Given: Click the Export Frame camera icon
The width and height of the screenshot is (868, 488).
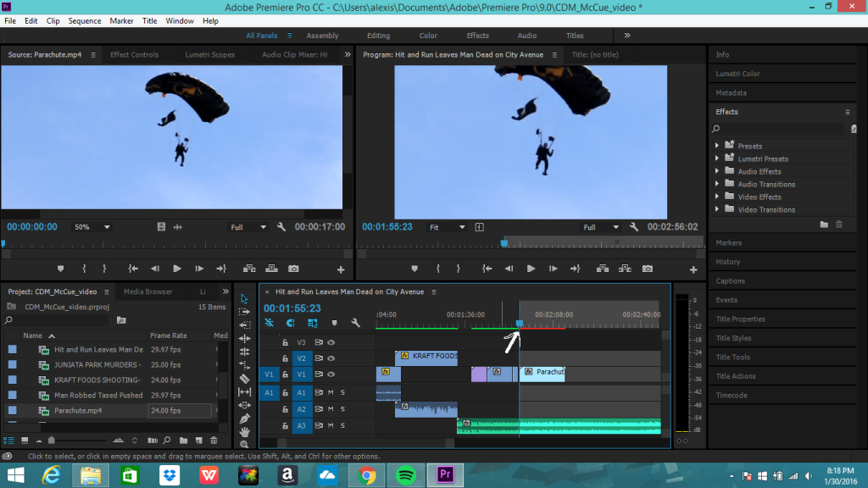Looking at the screenshot, I should (x=648, y=268).
